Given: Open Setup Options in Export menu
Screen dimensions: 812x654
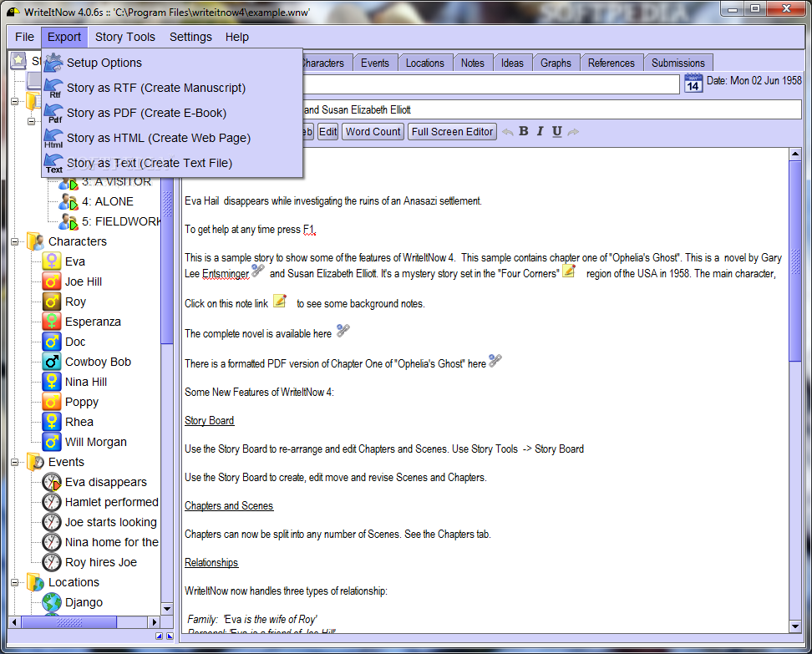Looking at the screenshot, I should tap(171, 63).
